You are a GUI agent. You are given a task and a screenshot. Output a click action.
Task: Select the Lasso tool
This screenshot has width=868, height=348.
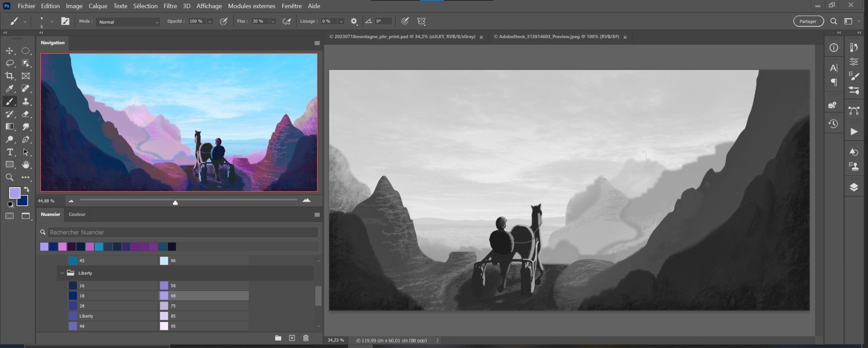(9, 63)
